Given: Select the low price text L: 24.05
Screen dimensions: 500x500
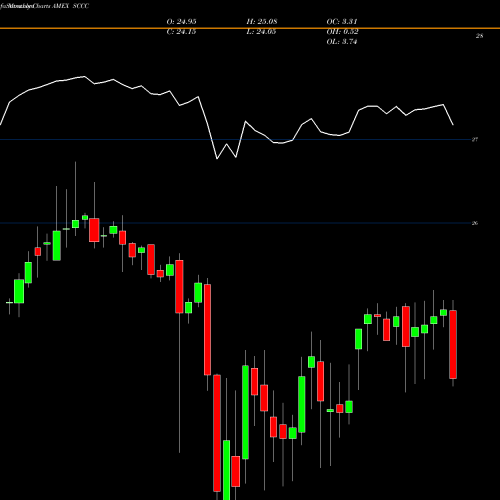Looking at the screenshot, I should (x=261, y=32).
